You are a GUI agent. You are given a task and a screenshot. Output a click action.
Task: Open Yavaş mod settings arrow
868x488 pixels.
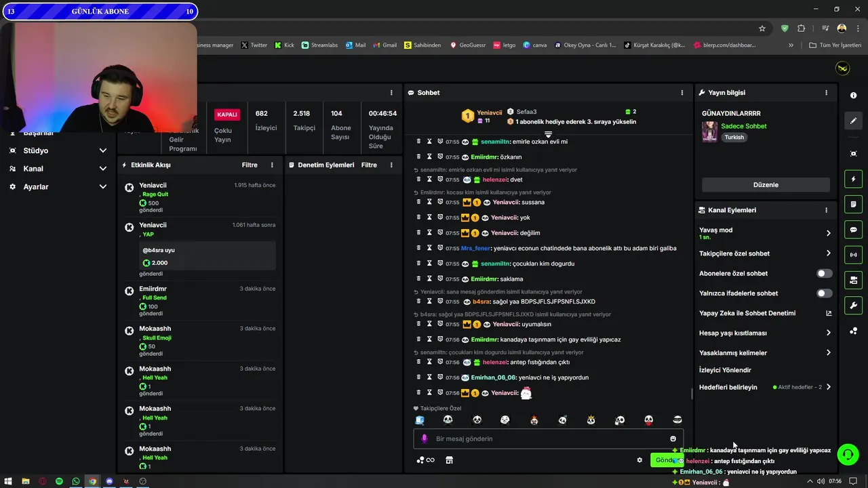[x=828, y=233]
